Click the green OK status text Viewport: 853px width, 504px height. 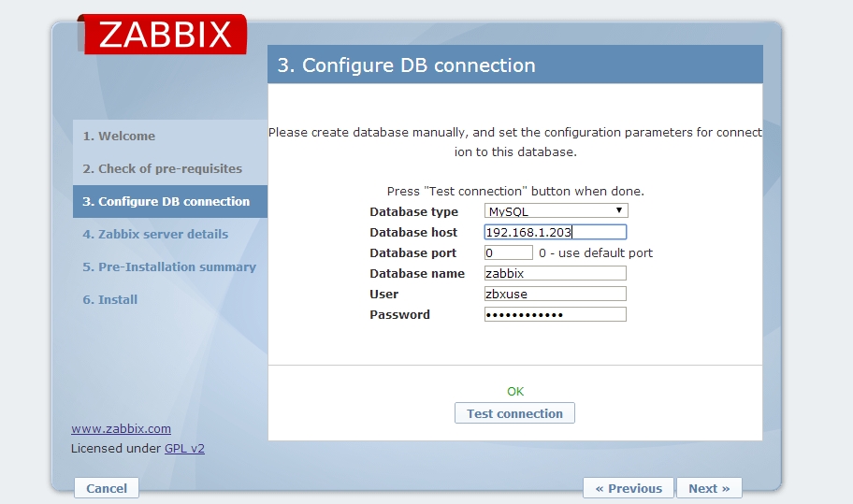[515, 392]
